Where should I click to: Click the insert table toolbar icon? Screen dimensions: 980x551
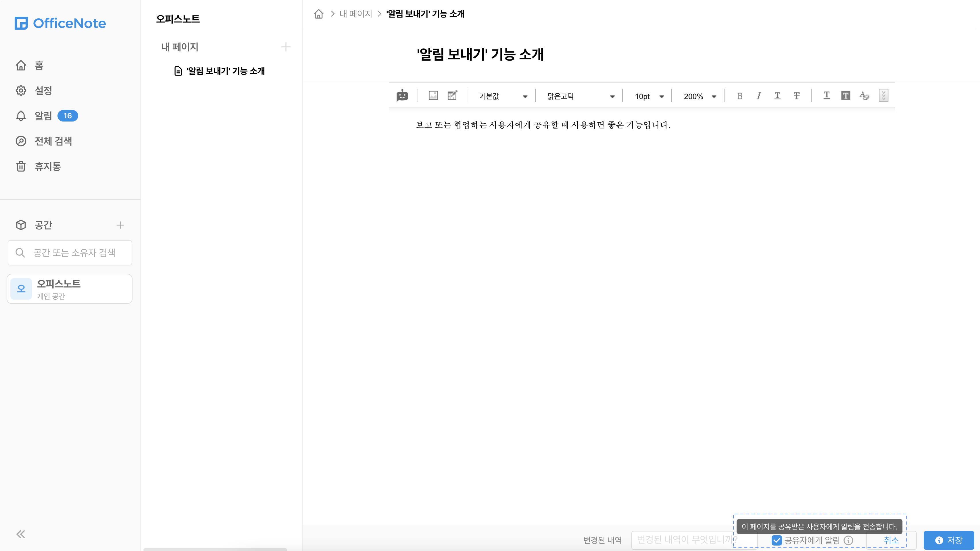point(452,95)
